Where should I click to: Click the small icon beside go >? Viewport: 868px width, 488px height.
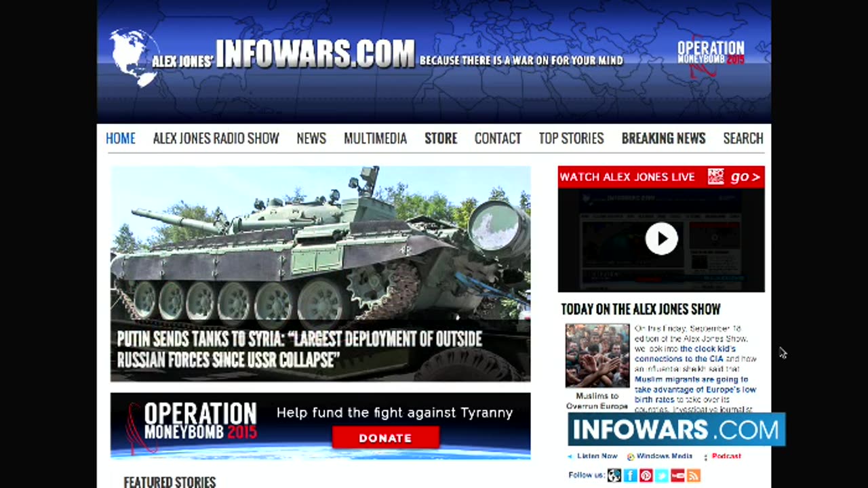click(x=716, y=177)
